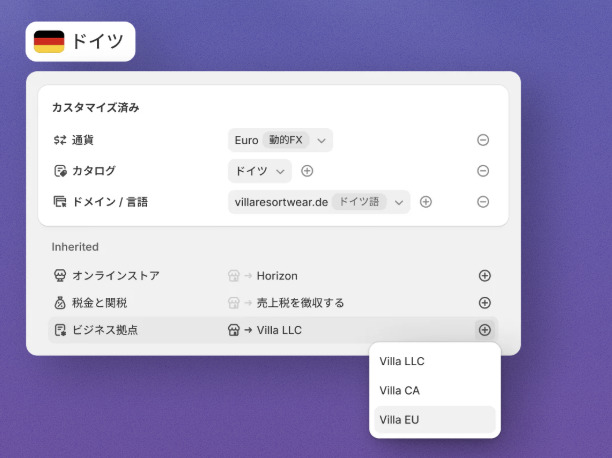
Task: Click the Inherited section heading
Action: point(75,247)
